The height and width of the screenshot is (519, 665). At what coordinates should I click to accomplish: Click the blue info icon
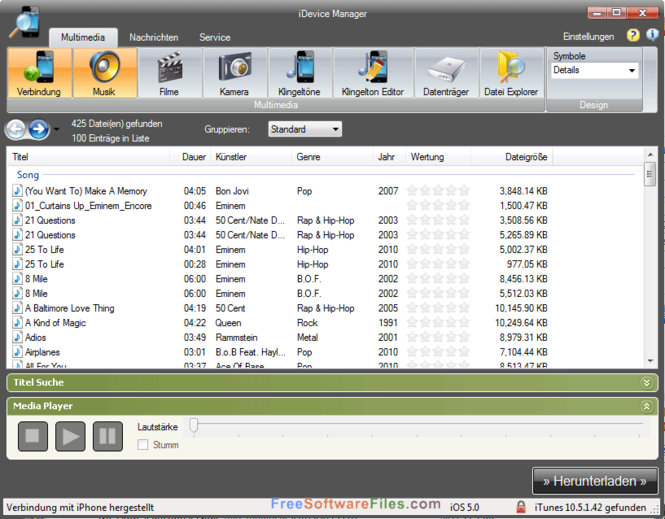(652, 35)
